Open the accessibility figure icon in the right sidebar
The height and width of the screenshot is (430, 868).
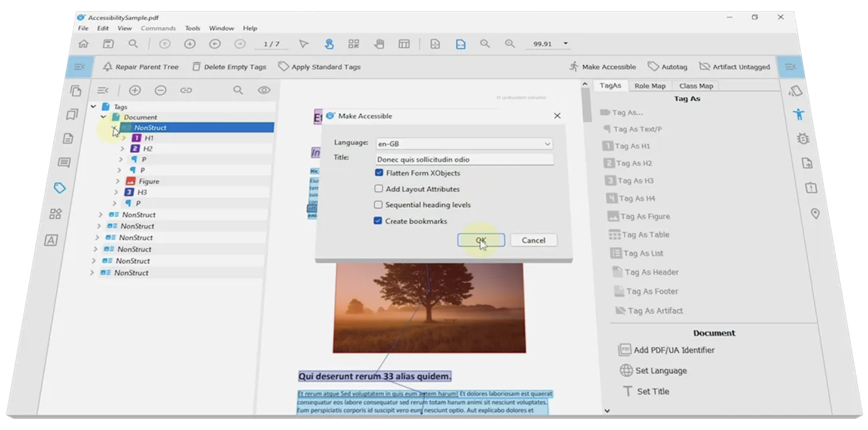click(799, 114)
